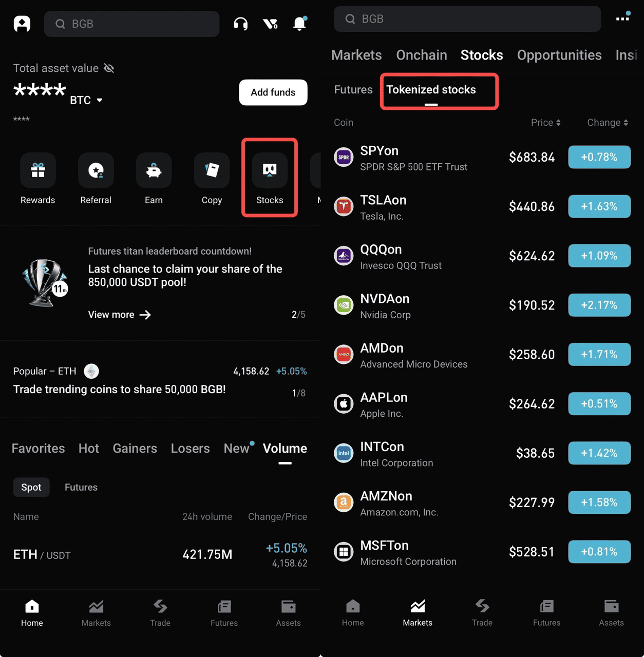The image size is (644, 657).
Task: Open customer support headset icon
Action: click(x=240, y=24)
